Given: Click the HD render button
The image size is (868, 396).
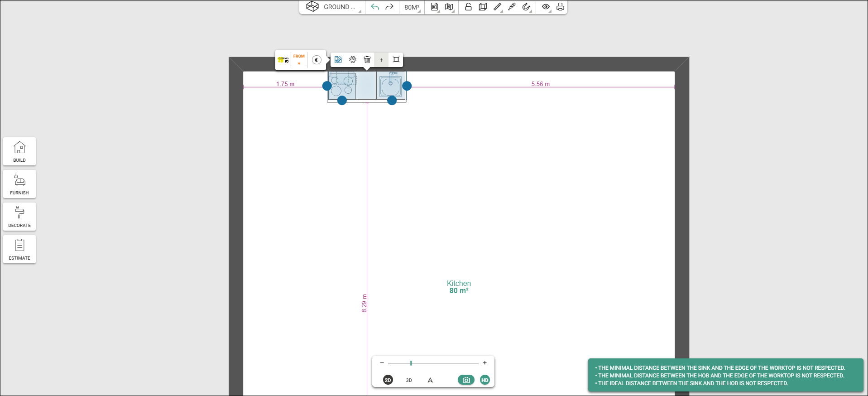Looking at the screenshot, I should coord(485,380).
